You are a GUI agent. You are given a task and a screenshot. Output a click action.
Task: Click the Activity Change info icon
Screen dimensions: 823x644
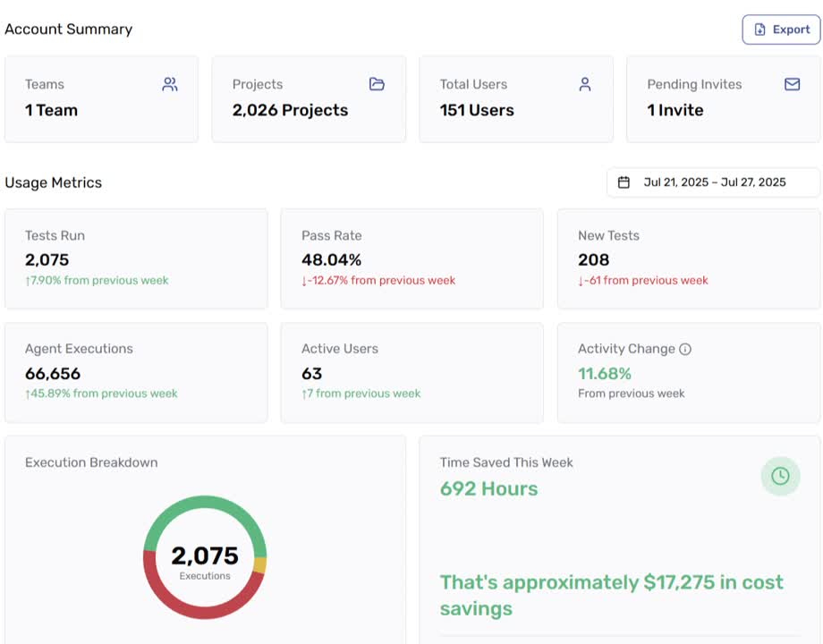click(x=685, y=349)
